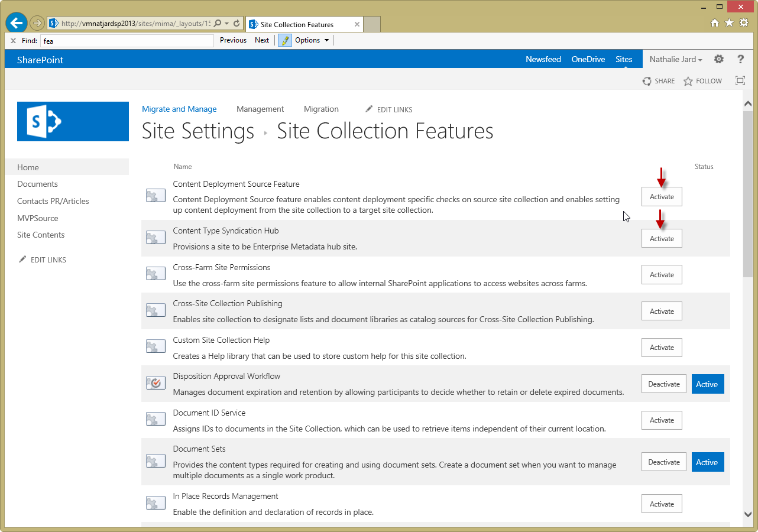Click EDIT LINKS in the left navigation
The image size is (758, 532).
(x=43, y=259)
